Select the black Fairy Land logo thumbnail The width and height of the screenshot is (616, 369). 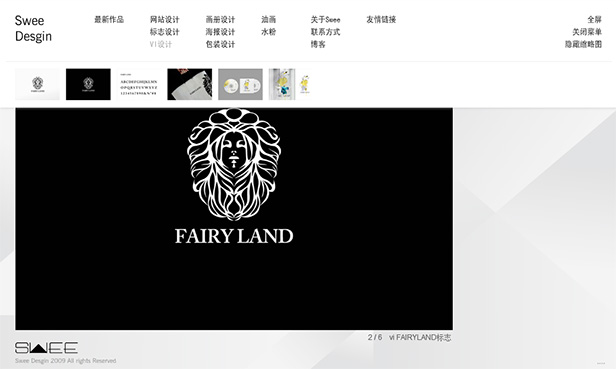[88, 84]
